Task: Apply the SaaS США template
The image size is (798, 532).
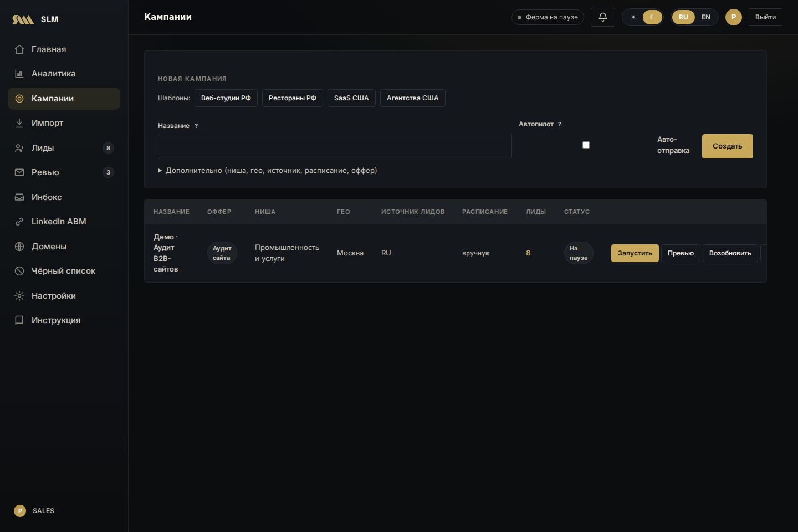Action: point(351,98)
